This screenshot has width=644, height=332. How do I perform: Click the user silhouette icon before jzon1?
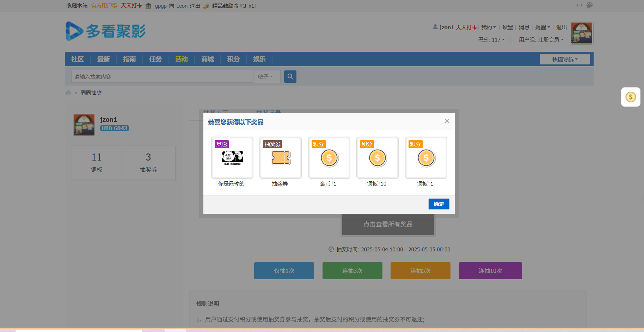tap(435, 27)
